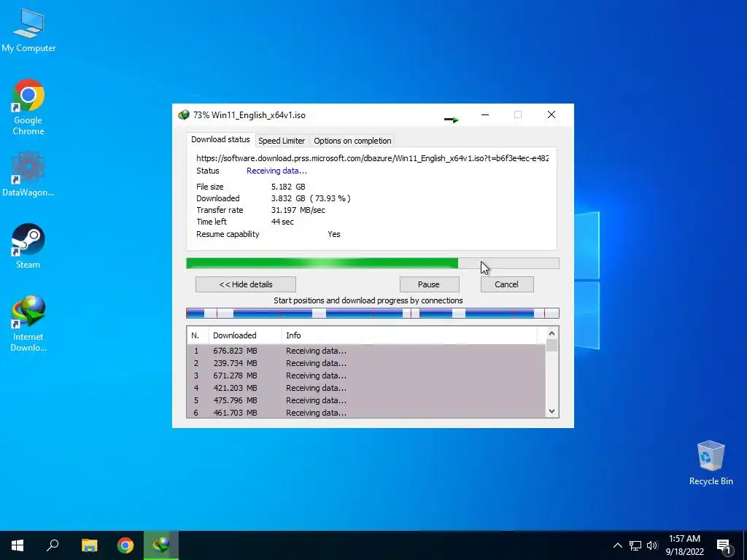
Task: Show hidden system tray icons
Action: pyautogui.click(x=617, y=545)
